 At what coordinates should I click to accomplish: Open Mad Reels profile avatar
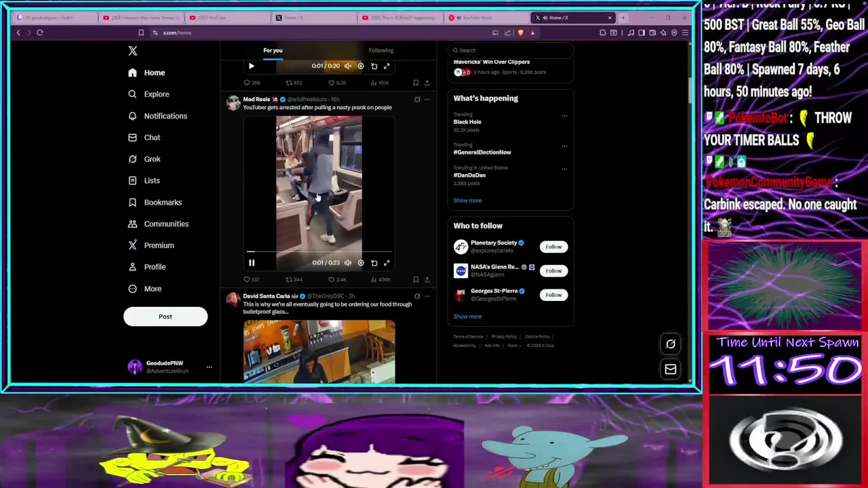[x=233, y=103]
